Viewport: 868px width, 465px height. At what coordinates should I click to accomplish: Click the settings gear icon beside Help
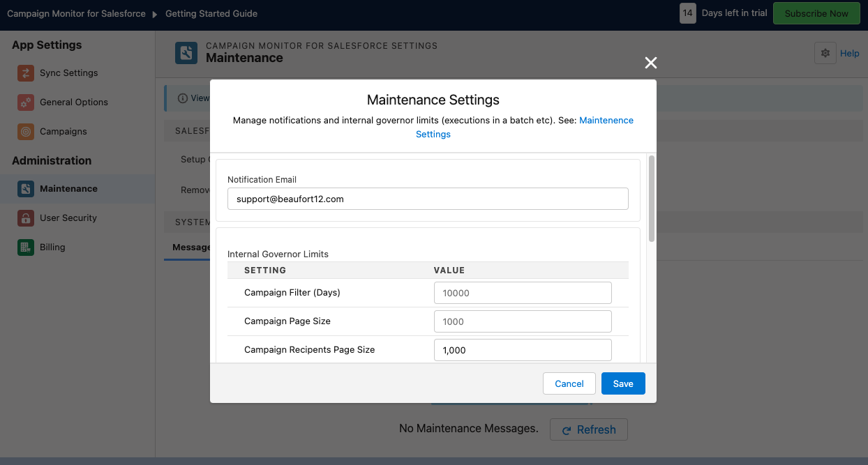click(x=825, y=54)
